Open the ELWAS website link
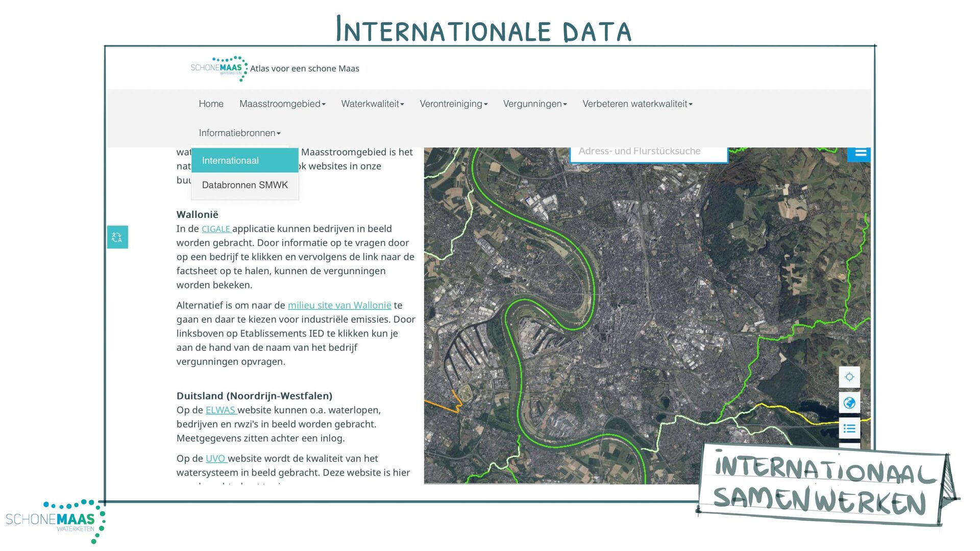This screenshot has height=551, width=980. click(220, 410)
